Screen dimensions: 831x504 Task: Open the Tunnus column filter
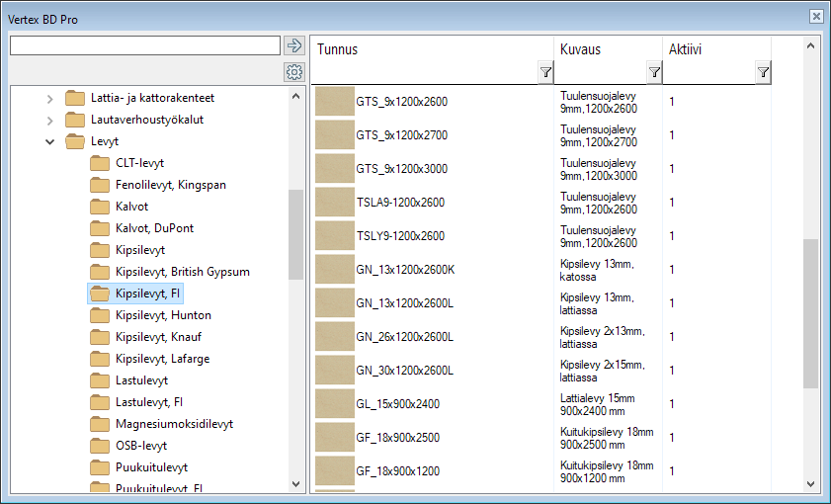pos(544,72)
